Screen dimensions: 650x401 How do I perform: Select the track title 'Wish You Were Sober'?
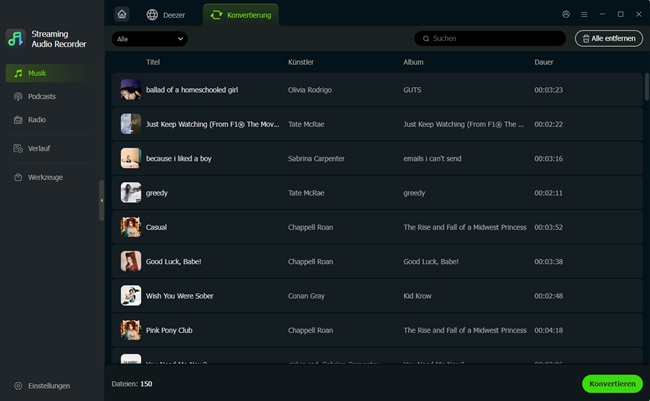[179, 296]
